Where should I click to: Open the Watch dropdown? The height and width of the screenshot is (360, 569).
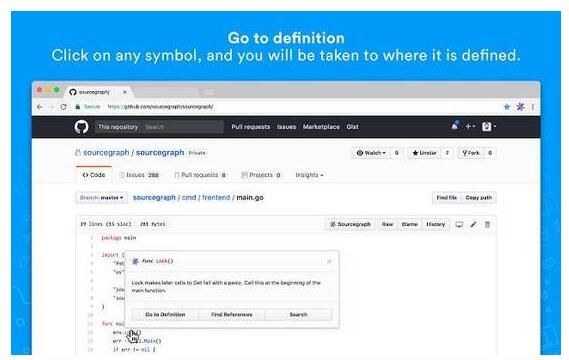(371, 153)
